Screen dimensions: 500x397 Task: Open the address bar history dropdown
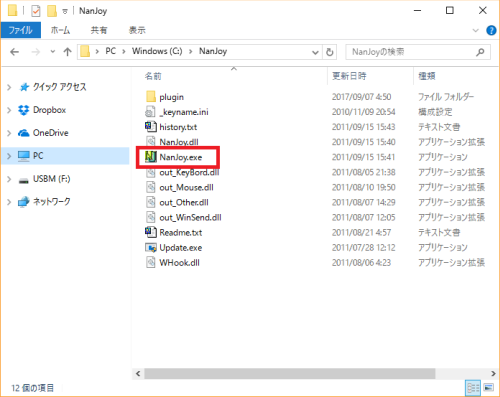coord(315,52)
